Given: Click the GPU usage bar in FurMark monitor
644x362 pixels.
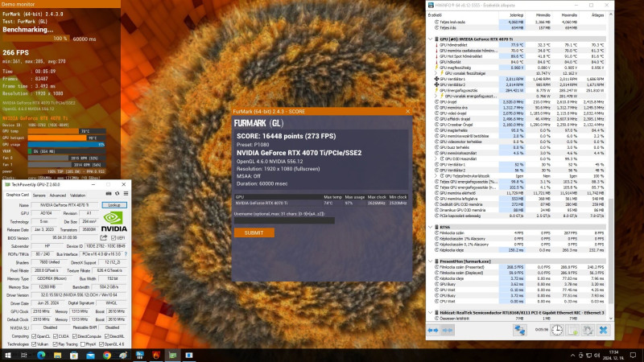Looking at the screenshot, I should (x=67, y=145).
